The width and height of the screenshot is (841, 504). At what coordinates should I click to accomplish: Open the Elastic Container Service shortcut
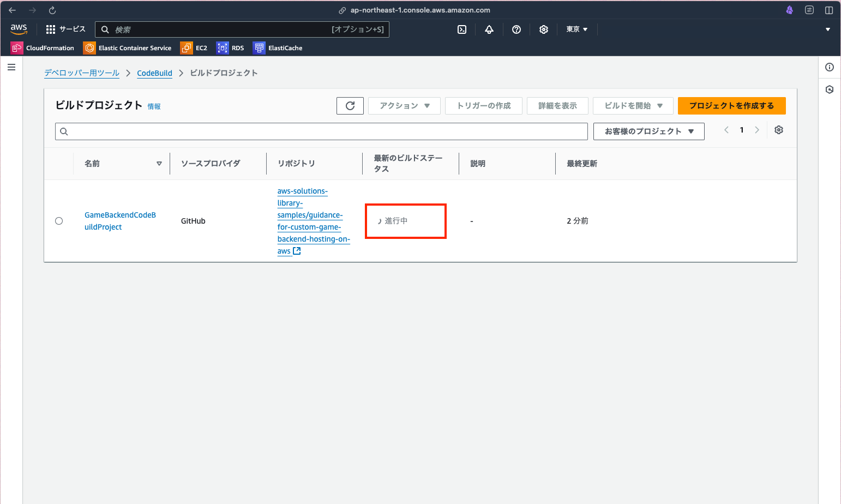(128, 48)
